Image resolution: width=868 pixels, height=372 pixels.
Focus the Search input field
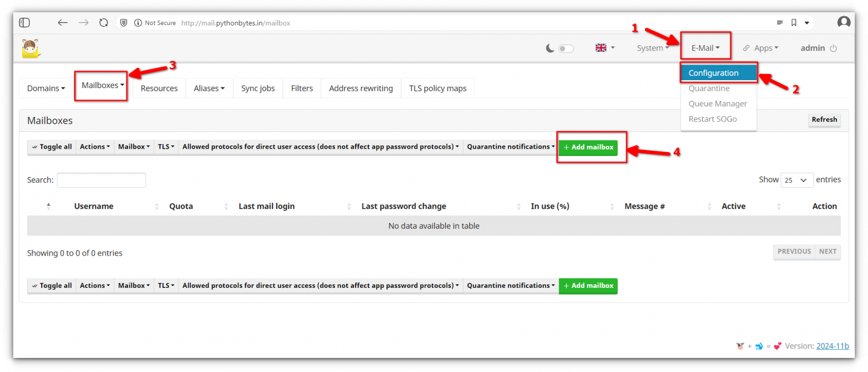point(101,180)
